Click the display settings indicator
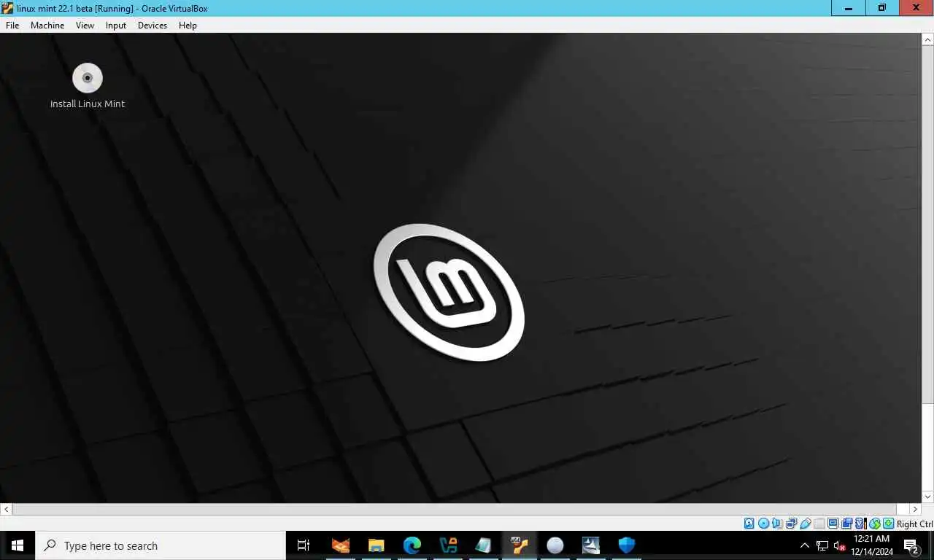This screenshot has height=560, width=934. click(x=833, y=524)
